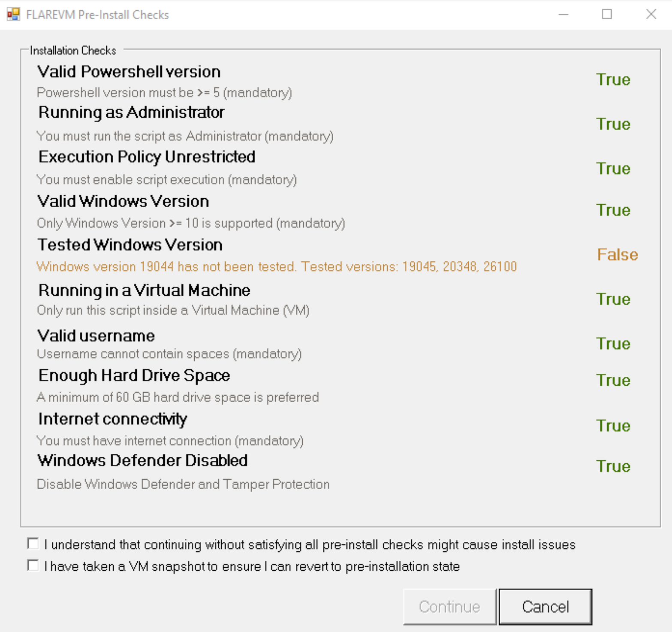Click the True result for Valid username

pyautogui.click(x=613, y=344)
